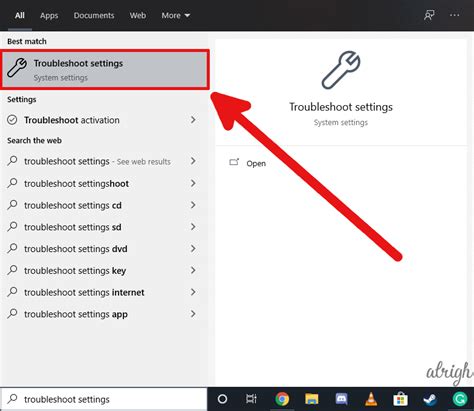Click search icon beside 'settings internet' suggestion

pyautogui.click(x=12, y=292)
